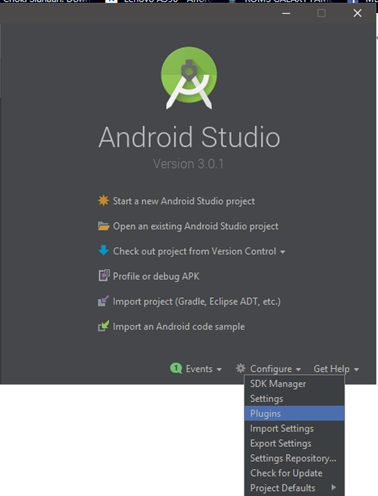Open Settings Repository... menu entry
Screen dimensions: 378x496
click(x=294, y=458)
